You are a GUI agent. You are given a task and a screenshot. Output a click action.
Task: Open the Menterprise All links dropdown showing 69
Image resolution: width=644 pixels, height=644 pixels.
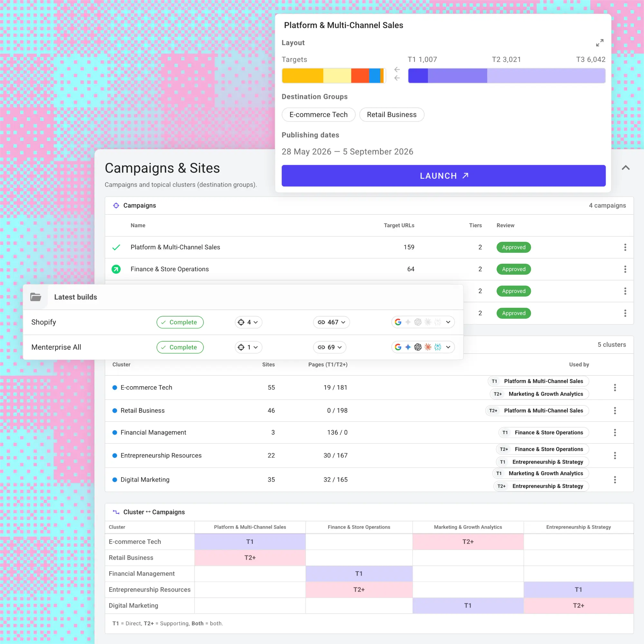click(x=330, y=347)
